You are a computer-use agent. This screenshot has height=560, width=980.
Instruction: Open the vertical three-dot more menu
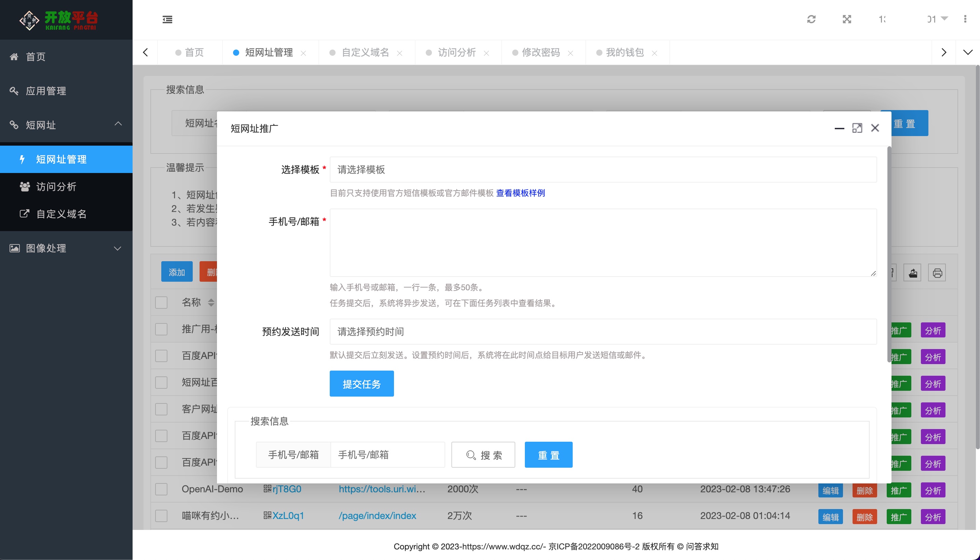pos(965,19)
